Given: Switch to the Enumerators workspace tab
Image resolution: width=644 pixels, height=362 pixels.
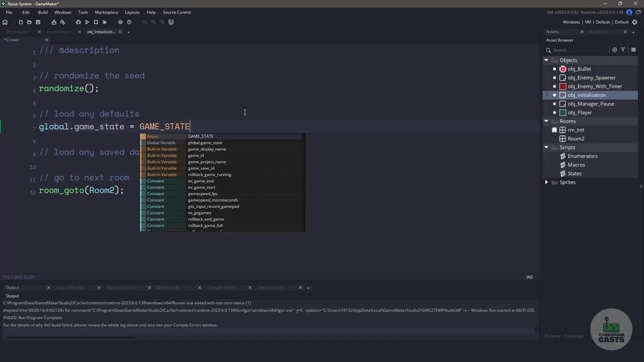Looking at the screenshot, I should [59, 32].
